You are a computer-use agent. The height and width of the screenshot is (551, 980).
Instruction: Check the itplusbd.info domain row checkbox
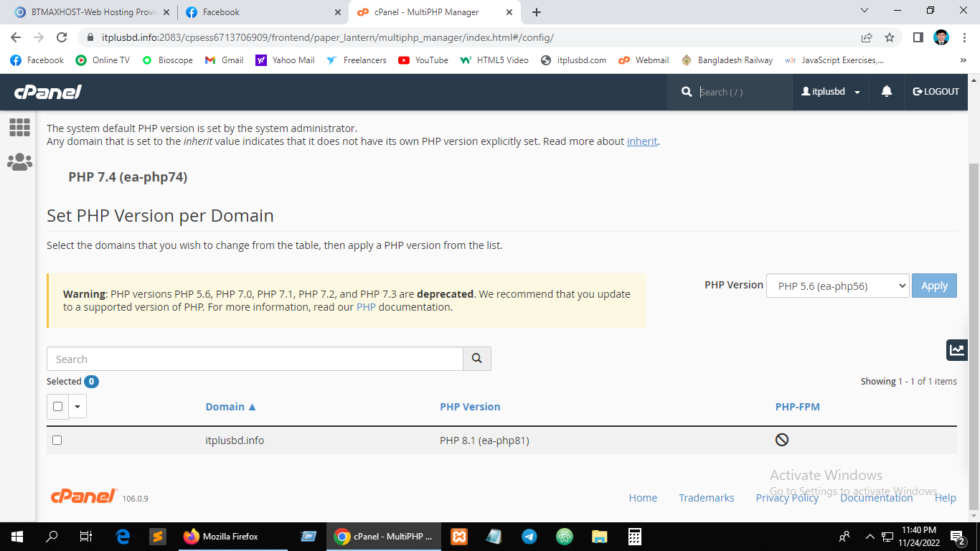(57, 441)
